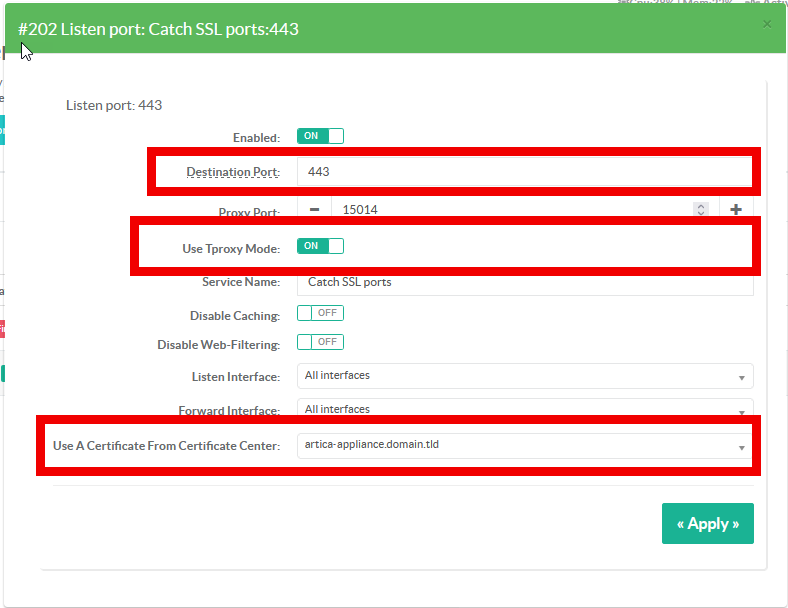Click the minus button for Proxy Port

[x=314, y=210]
